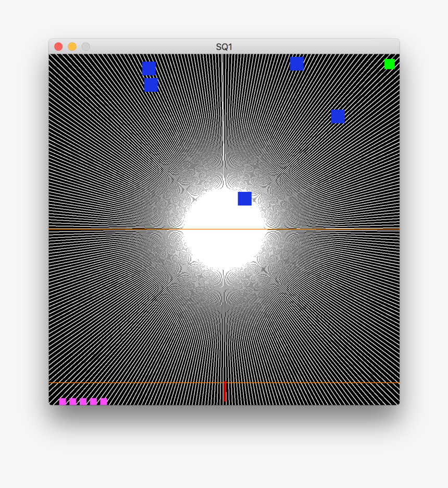Viewport: 448px width, 488px height.
Task: Click the second magenta square from the left
Action: pos(73,401)
